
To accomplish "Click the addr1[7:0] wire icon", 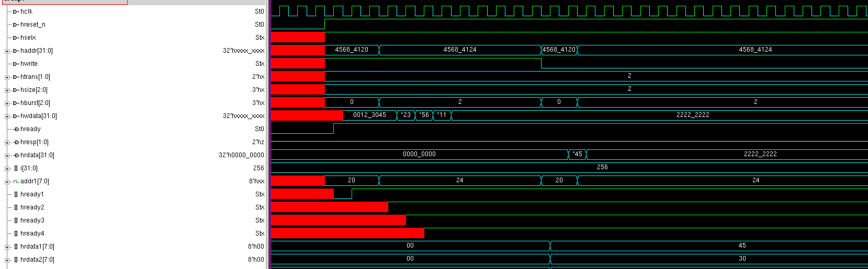I will (16, 181).
